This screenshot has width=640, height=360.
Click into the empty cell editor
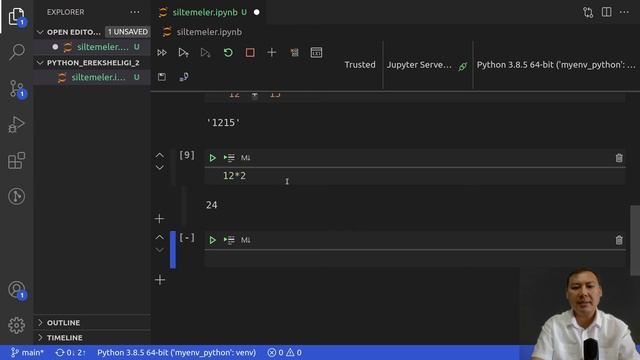415,259
